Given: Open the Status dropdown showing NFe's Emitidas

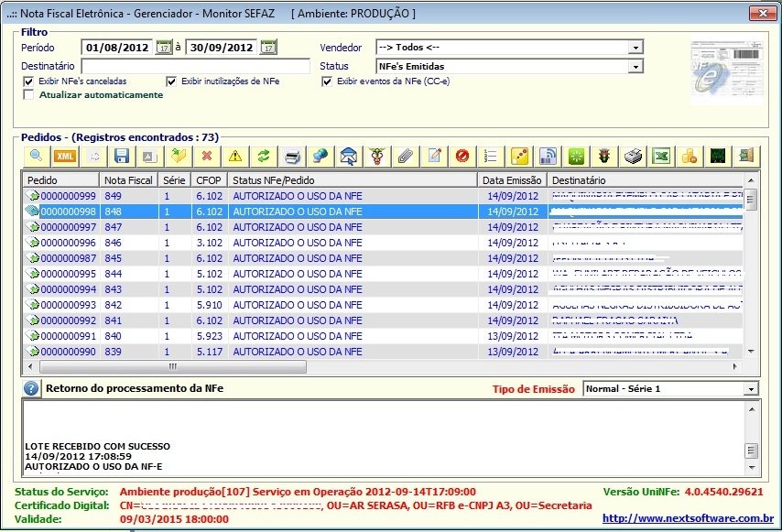Looking at the screenshot, I should click(x=634, y=68).
